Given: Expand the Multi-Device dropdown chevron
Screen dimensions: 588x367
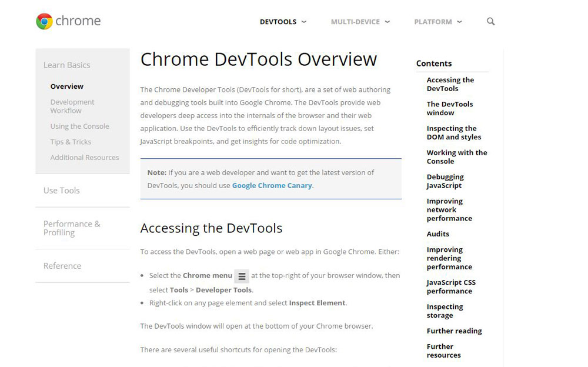Looking at the screenshot, I should [x=387, y=22].
